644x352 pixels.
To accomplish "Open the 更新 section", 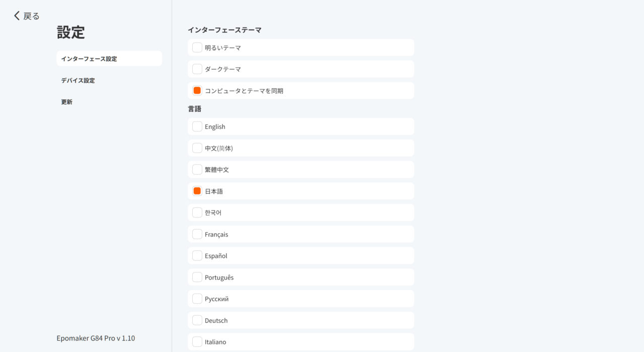I will tap(67, 102).
